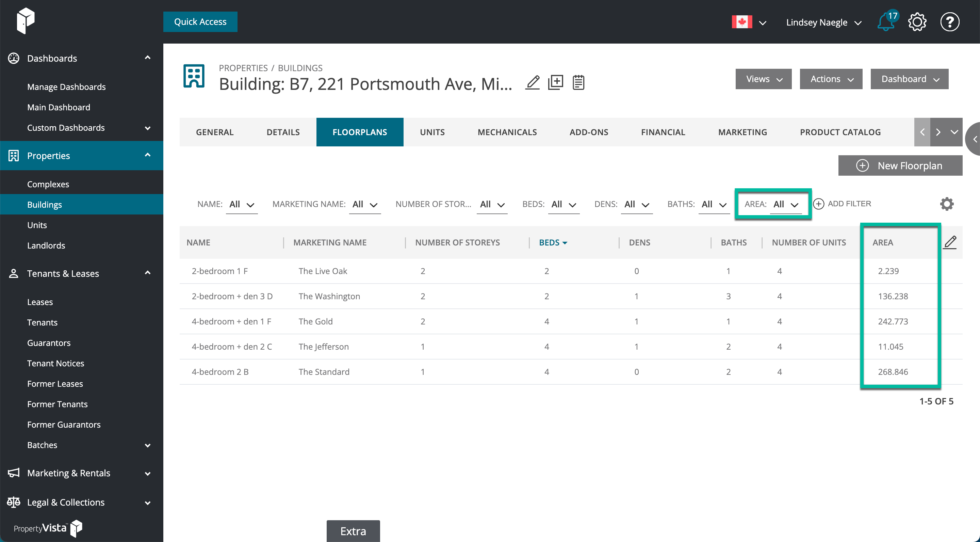Click the Marketing & Rentals megaphone icon
The image size is (980, 542).
click(x=14, y=473)
